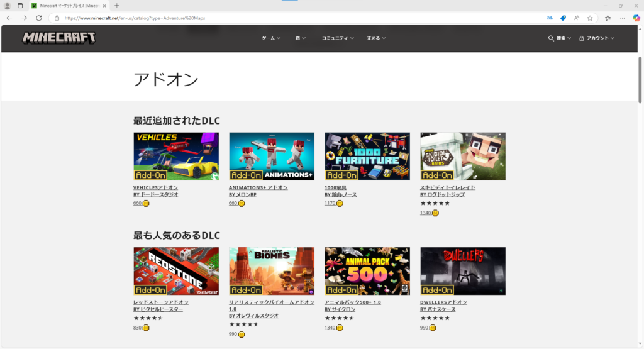The width and height of the screenshot is (644, 349).
Task: Click the browser profile avatar icon
Action: (x=8, y=5)
